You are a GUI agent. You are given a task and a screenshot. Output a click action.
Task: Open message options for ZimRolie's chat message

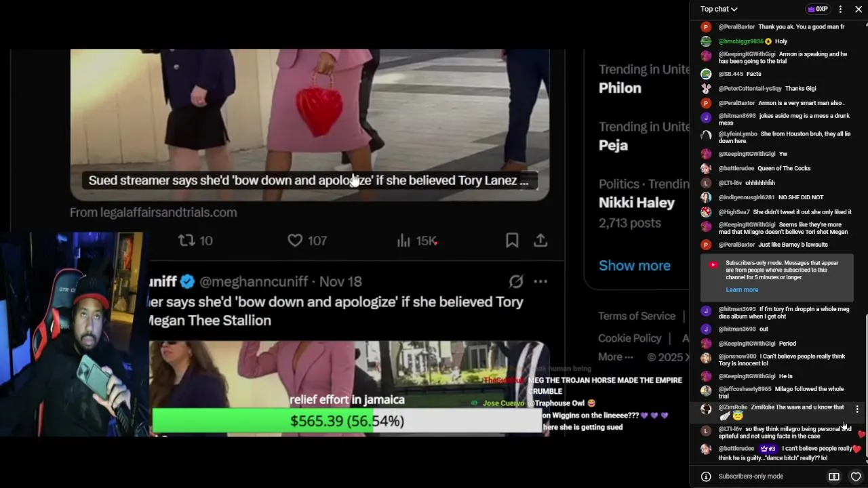[x=857, y=409]
